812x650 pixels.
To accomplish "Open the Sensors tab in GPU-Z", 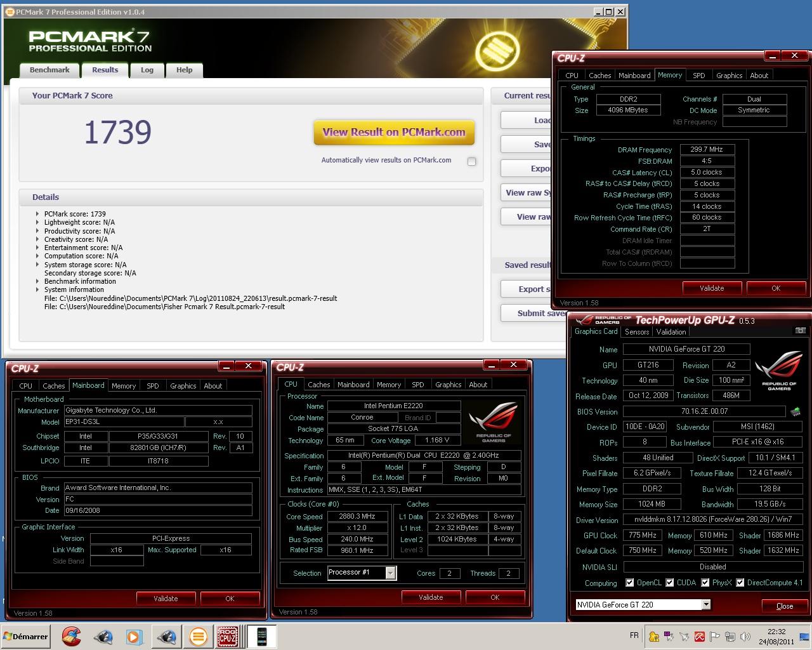I will point(637,331).
